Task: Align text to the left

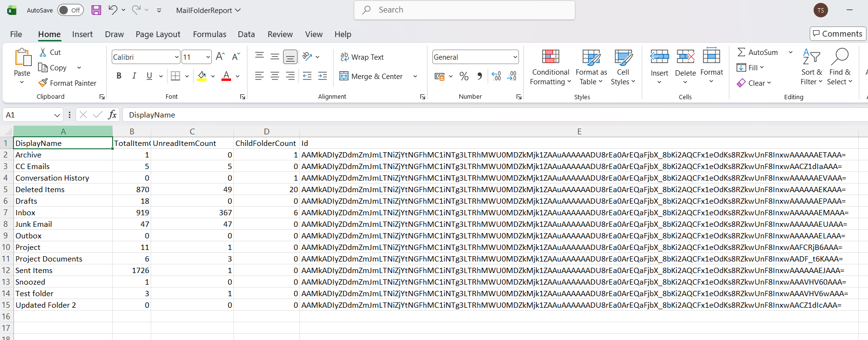Action: point(259,76)
